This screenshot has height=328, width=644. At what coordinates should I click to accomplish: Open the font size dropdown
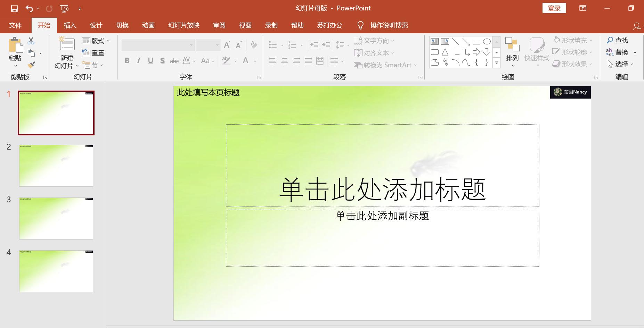[218, 45]
